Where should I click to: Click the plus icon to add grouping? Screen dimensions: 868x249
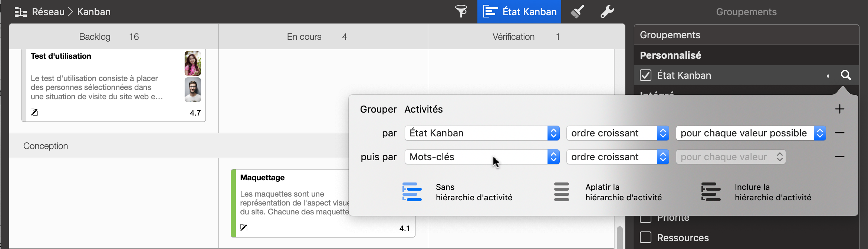839,109
